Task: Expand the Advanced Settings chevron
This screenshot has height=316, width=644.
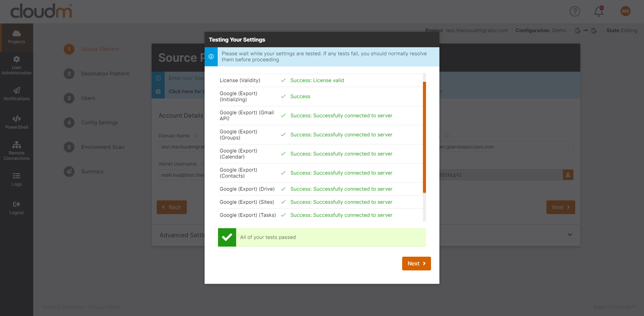Action: 570,235
